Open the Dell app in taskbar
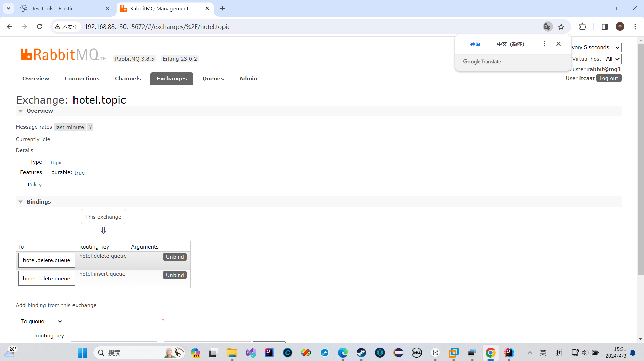Image resolution: width=644 pixels, height=361 pixels. pyautogui.click(x=417, y=353)
